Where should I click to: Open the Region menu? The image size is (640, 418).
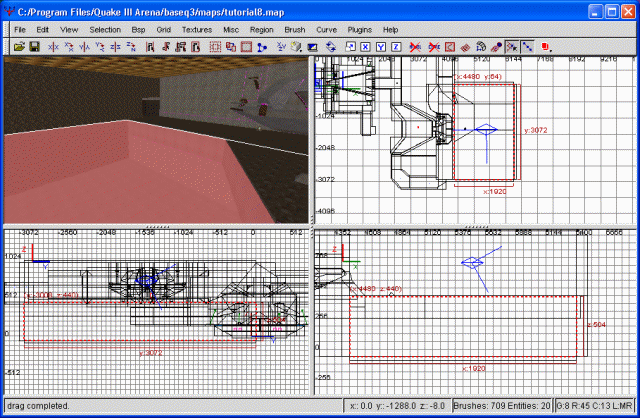click(x=262, y=30)
